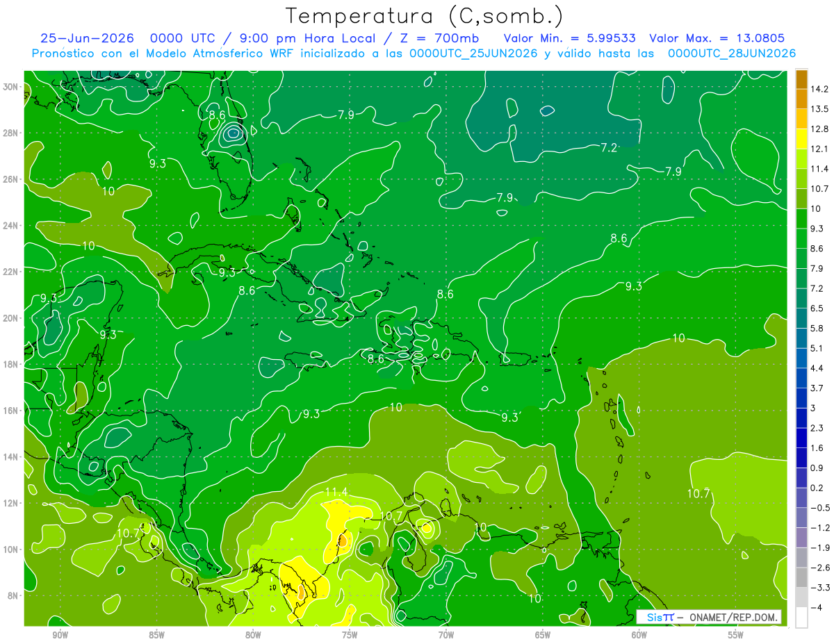The width and height of the screenshot is (834, 644).
Task: Click the latitude axis label "12N"
Action: click(10, 503)
